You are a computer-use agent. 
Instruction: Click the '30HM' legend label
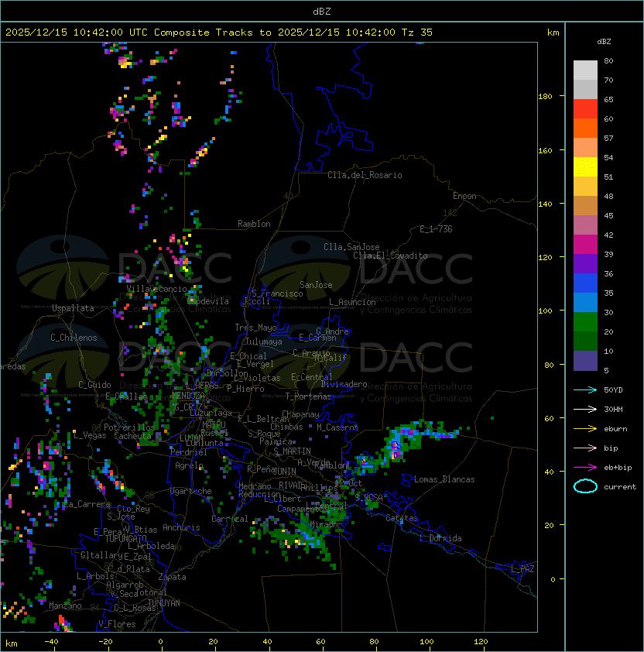[x=613, y=409]
